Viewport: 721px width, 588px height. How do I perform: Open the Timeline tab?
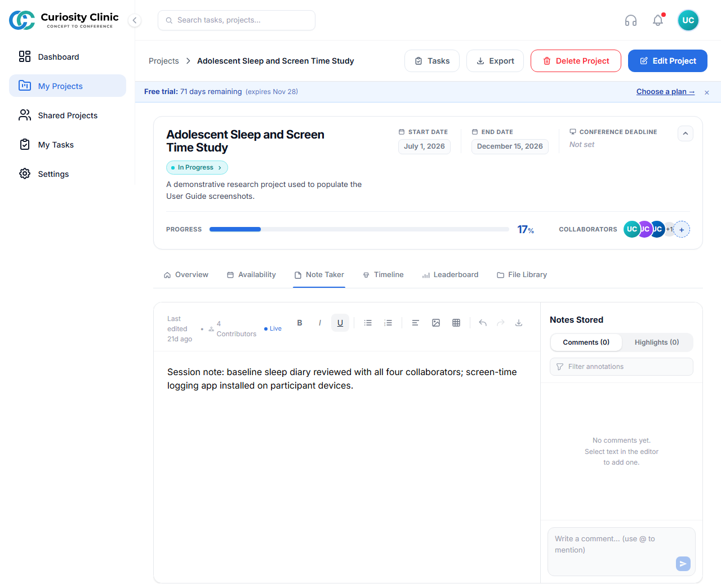pos(383,275)
